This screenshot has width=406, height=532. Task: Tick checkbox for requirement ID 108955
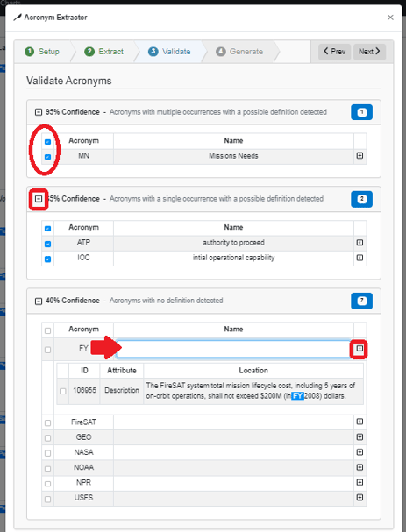point(63,391)
